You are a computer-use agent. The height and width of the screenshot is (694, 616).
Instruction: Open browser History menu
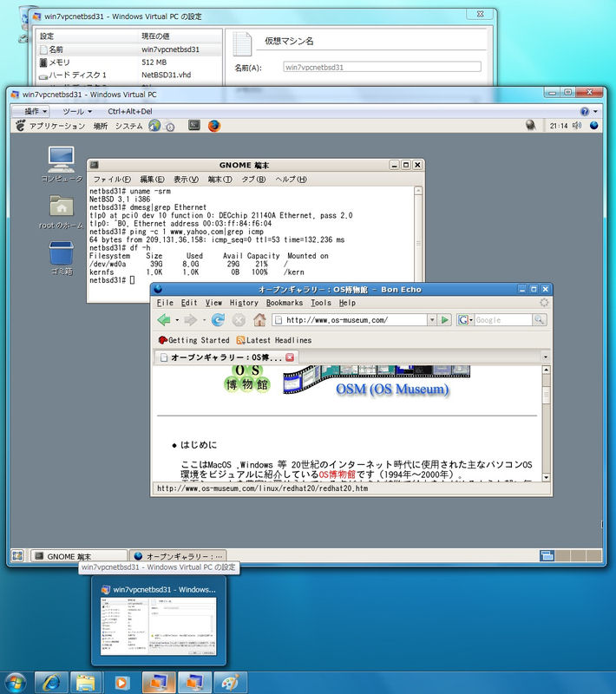[x=244, y=303]
